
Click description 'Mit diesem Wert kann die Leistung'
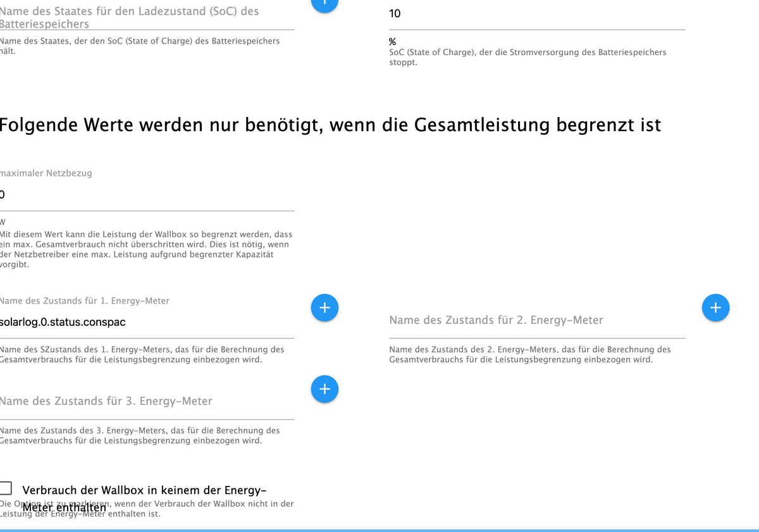point(146,249)
